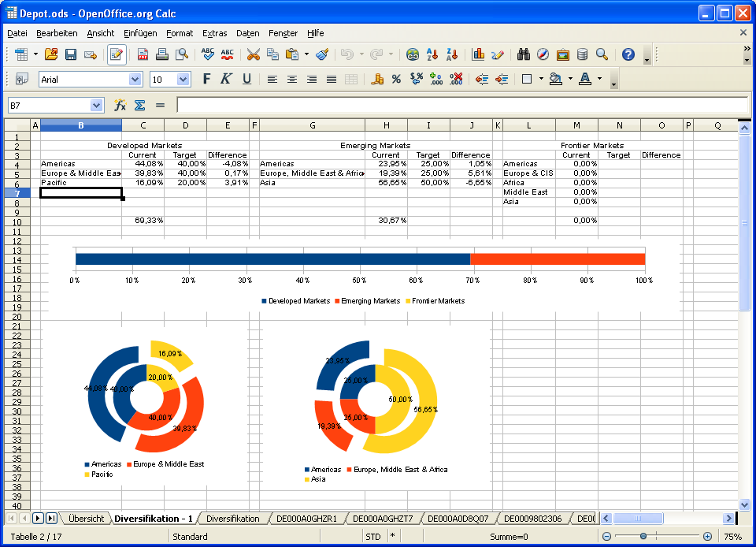756x547 pixels.
Task: Expand the Name Box cell reference dropdown
Action: tap(96, 105)
